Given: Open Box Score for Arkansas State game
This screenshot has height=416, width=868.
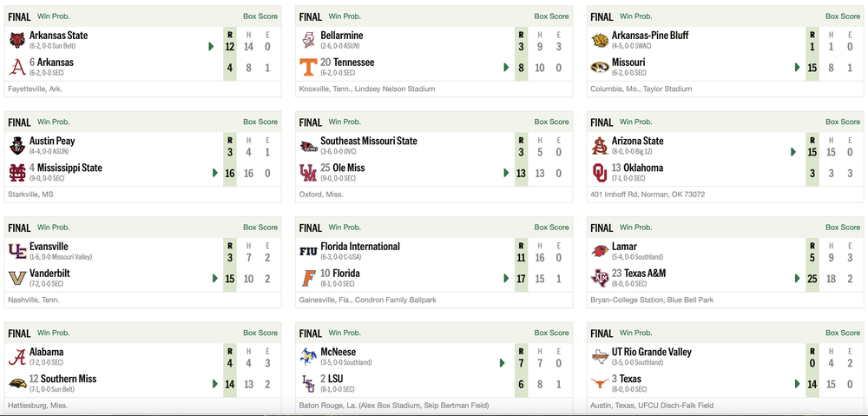Looking at the screenshot, I should coord(260,17).
